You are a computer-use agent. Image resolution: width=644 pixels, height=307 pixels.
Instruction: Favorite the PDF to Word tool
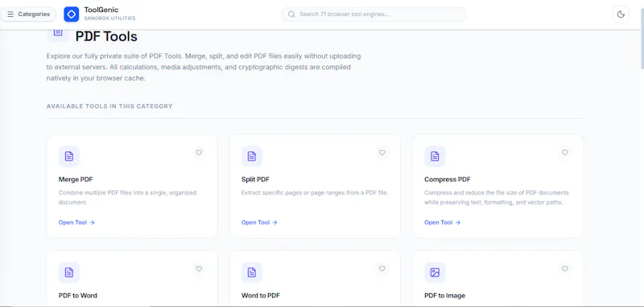(x=199, y=269)
